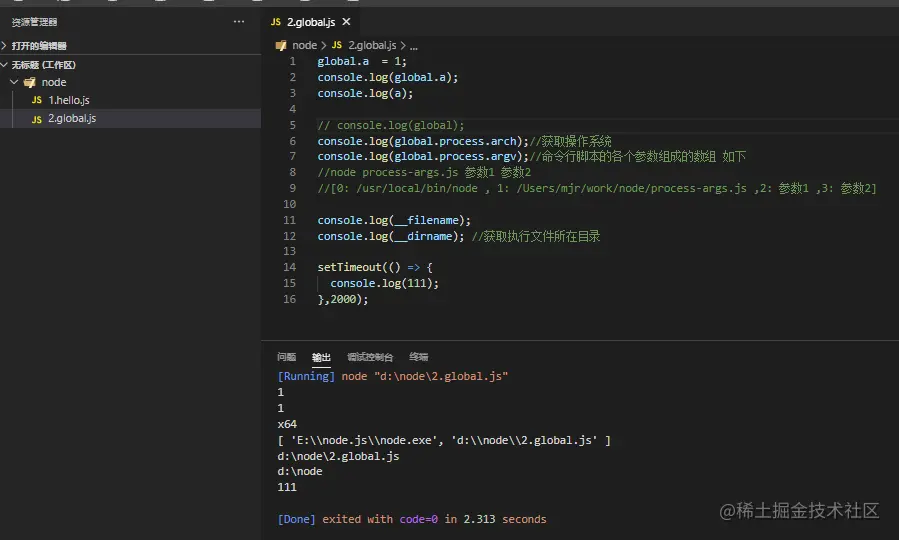
Task: Click the breadcrumb ellipsis after 2.global.js
Action: (414, 45)
